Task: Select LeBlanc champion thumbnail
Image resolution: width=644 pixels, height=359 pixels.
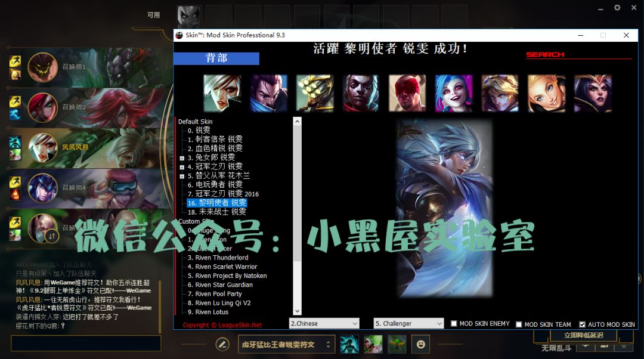Action: click(x=593, y=93)
